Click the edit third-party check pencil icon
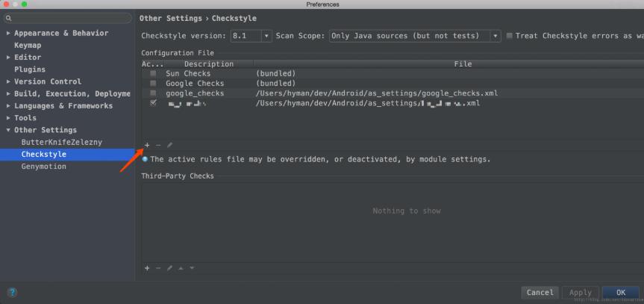644x304 pixels. (x=169, y=268)
